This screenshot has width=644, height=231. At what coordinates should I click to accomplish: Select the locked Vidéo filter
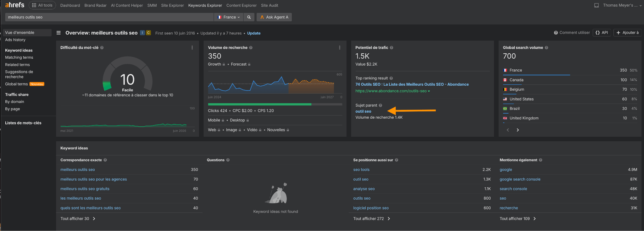click(x=254, y=130)
